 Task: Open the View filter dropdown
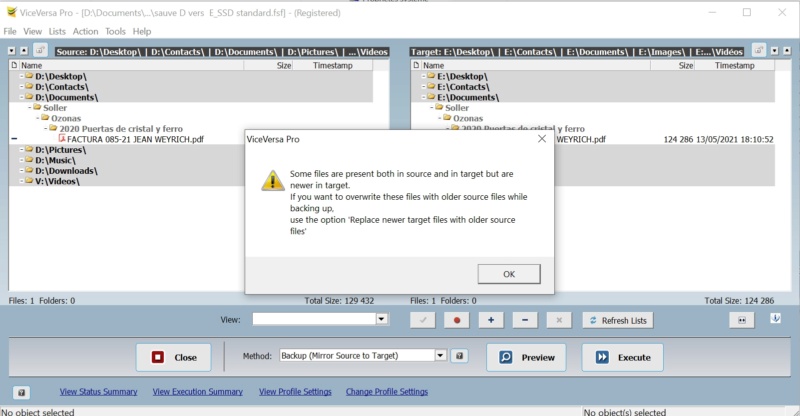(x=381, y=319)
